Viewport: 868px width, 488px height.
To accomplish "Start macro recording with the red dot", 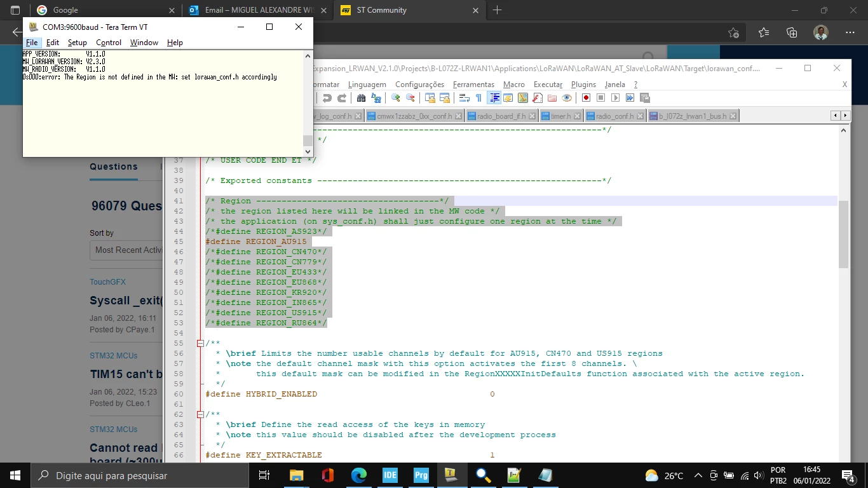I will click(586, 98).
